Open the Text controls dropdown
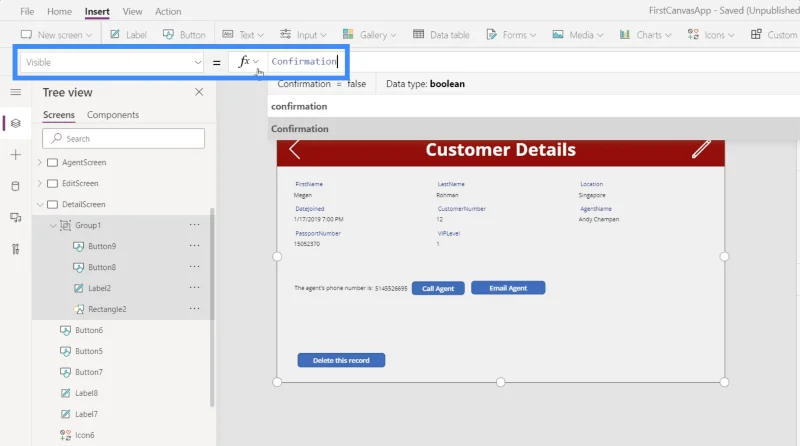The image size is (800, 446). [243, 35]
